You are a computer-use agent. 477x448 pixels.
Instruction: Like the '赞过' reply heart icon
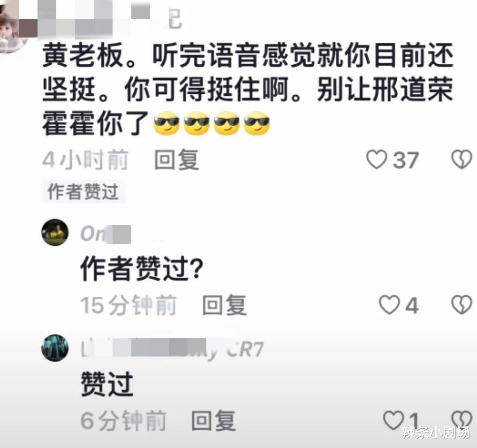[394, 420]
